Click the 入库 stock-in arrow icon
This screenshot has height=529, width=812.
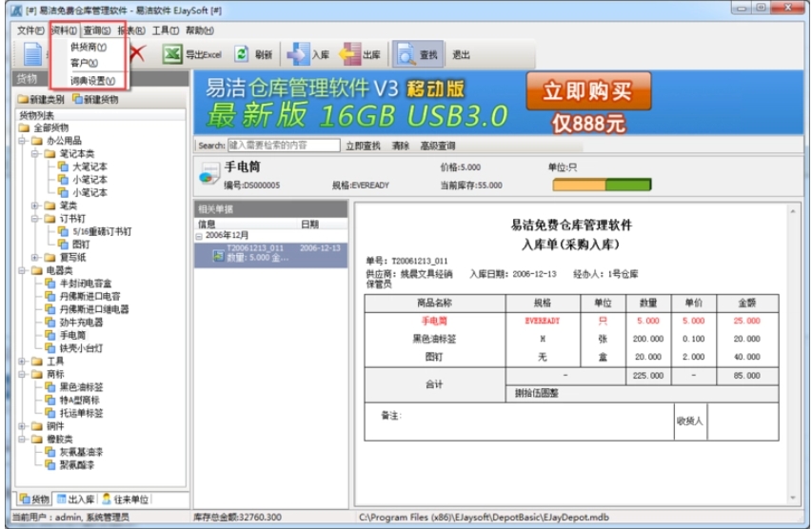(x=298, y=54)
